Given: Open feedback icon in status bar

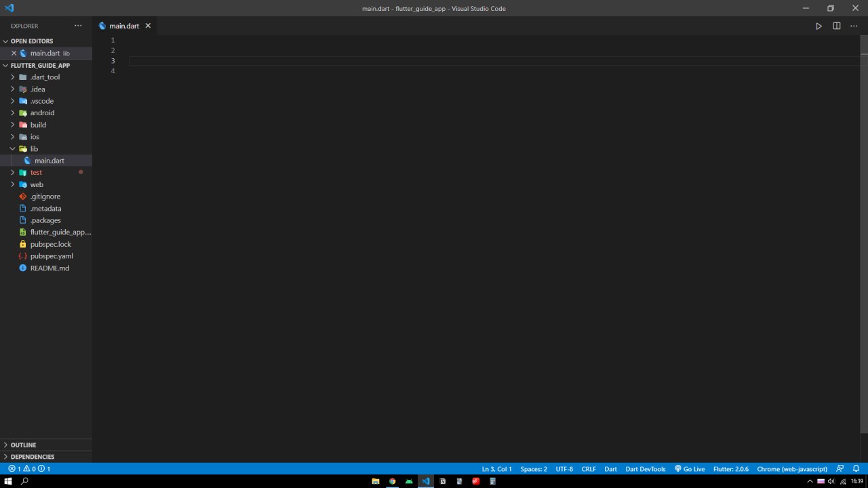Looking at the screenshot, I should (840, 469).
